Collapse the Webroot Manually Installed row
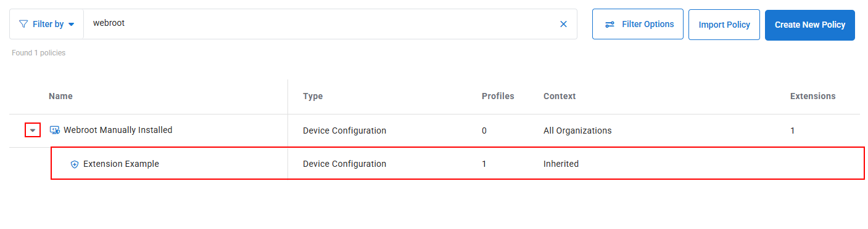868x229 pixels. point(33,131)
